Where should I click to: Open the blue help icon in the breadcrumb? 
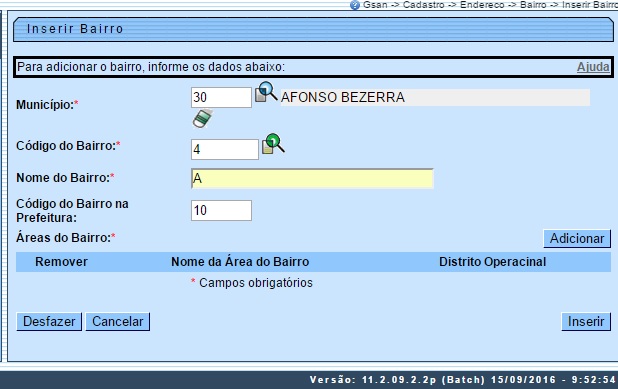pyautogui.click(x=355, y=5)
